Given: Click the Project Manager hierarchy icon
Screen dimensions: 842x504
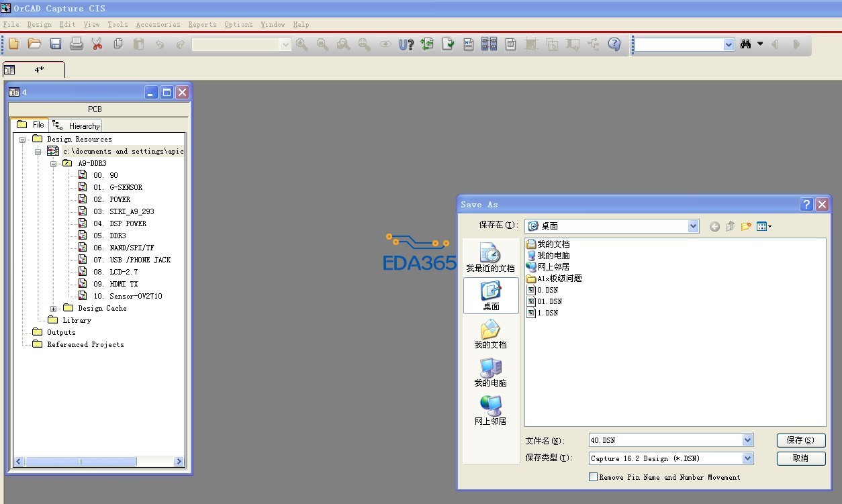Looking at the screenshot, I should pos(594,44).
